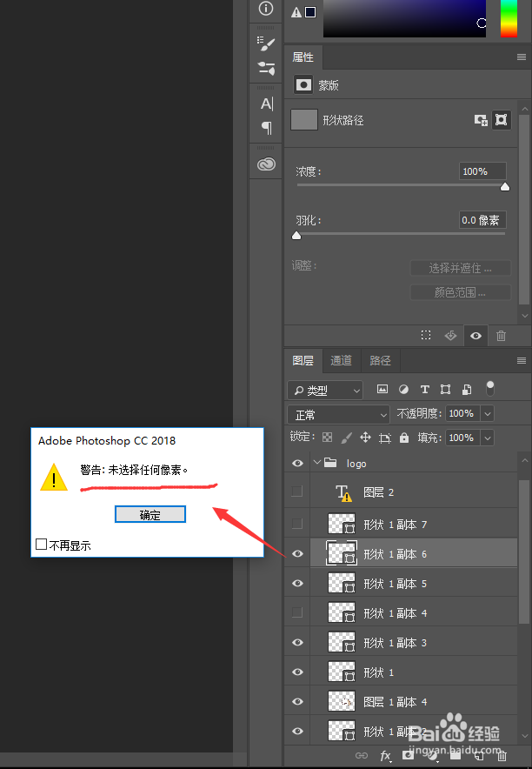This screenshot has height=769, width=532.
Task: Click the 填充 100% value field
Action: 463,438
